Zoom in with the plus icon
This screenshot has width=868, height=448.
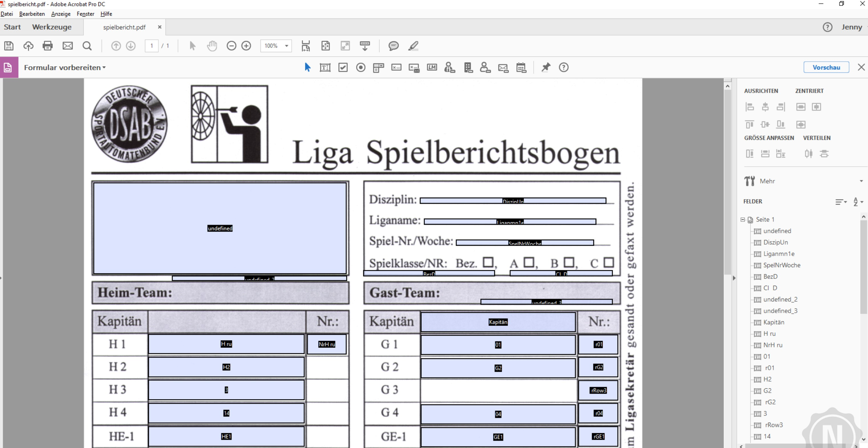coord(246,46)
